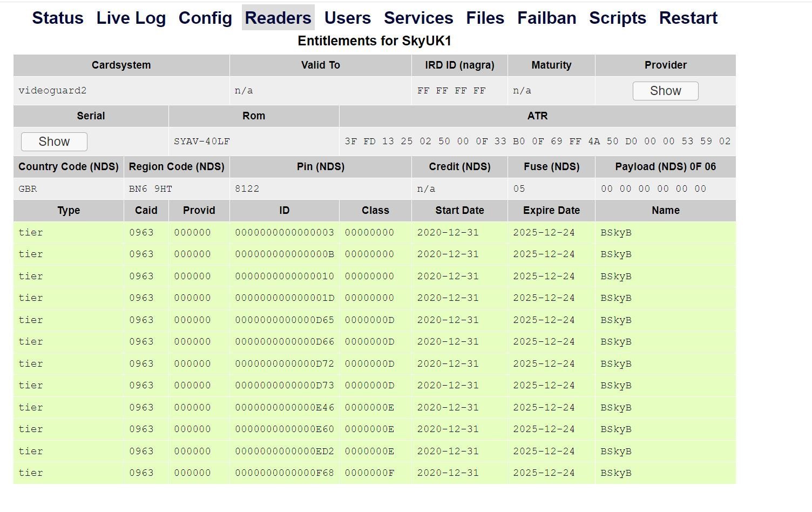Reveal the card Serial number
The width and height of the screenshot is (812, 512).
(x=54, y=142)
